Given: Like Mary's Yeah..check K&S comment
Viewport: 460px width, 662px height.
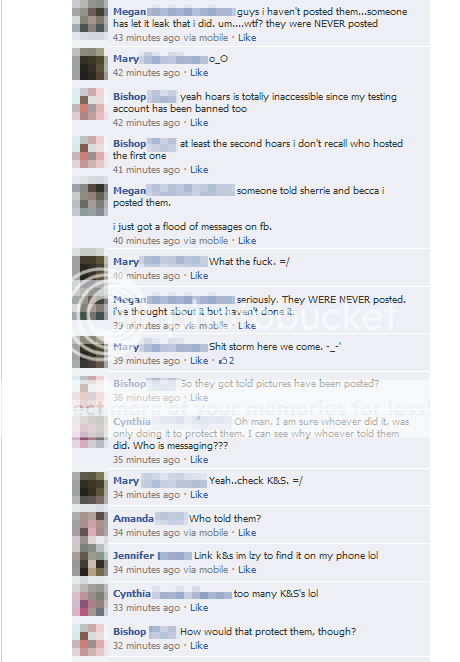Looking at the screenshot, I should (x=199, y=495).
